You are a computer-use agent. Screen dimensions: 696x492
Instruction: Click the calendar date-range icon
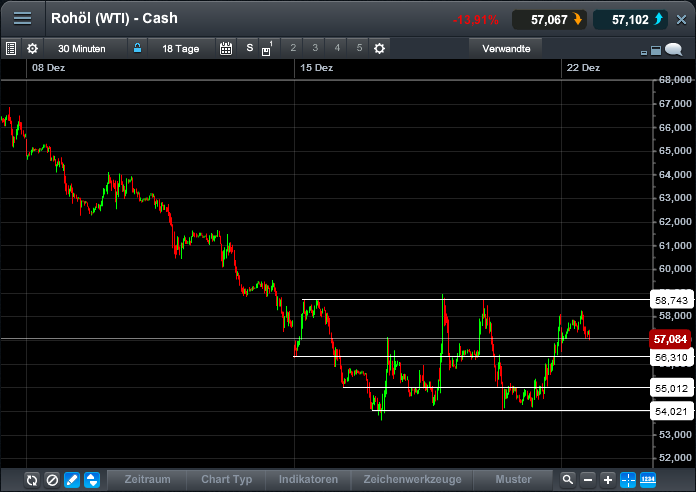(226, 48)
